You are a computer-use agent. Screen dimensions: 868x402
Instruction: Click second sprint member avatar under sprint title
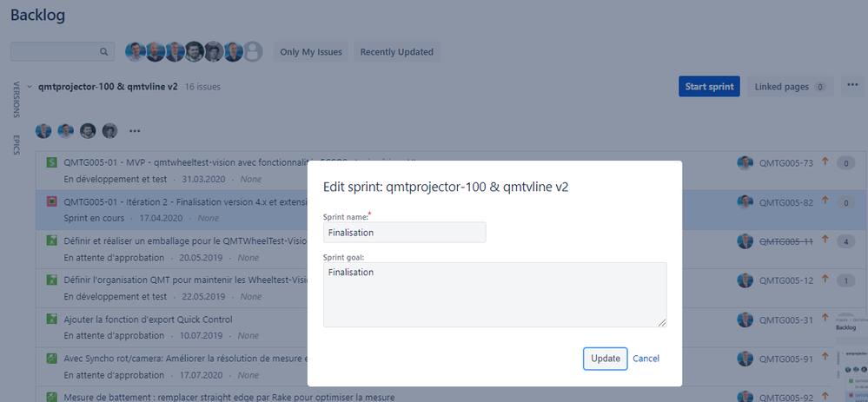click(x=66, y=131)
